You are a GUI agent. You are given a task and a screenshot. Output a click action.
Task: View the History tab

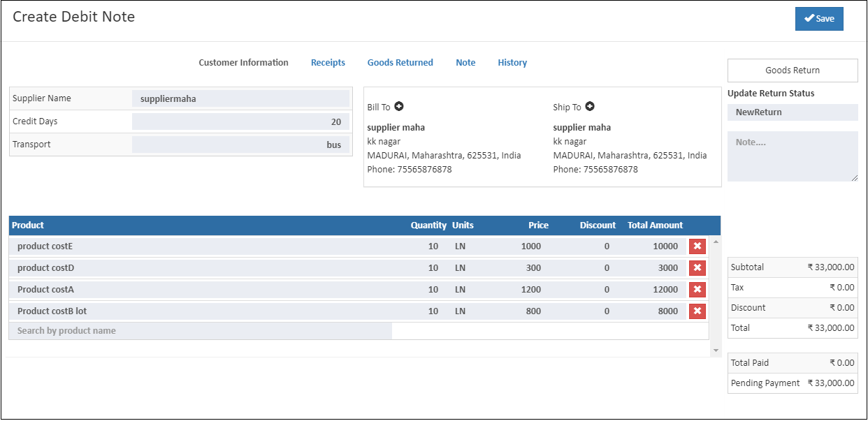tap(512, 62)
